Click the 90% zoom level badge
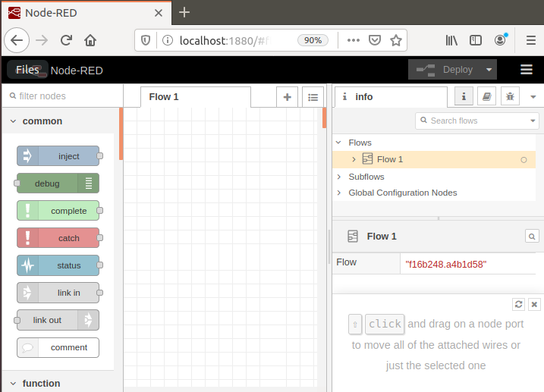This screenshot has height=392, width=544. 313,40
